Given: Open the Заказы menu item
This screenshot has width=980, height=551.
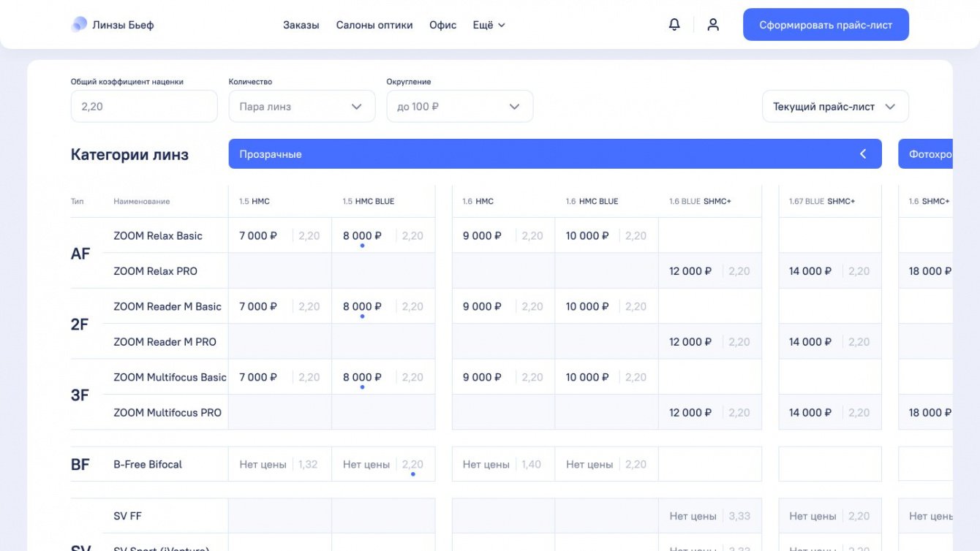Looking at the screenshot, I should point(301,25).
